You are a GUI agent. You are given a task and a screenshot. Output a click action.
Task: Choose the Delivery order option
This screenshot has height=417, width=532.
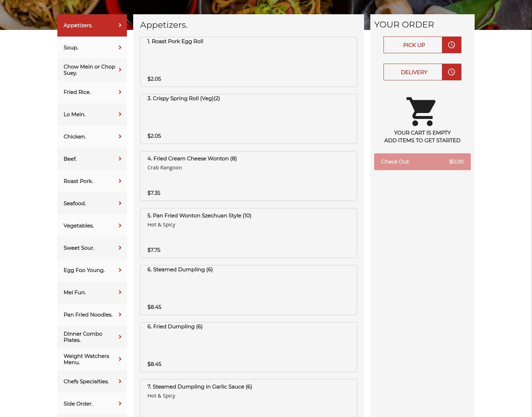point(413,72)
